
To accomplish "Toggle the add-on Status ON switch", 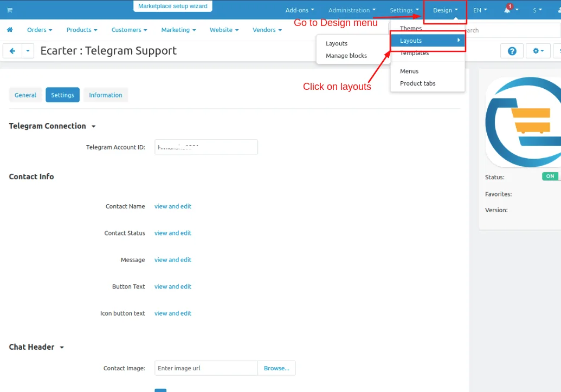I will (x=550, y=176).
